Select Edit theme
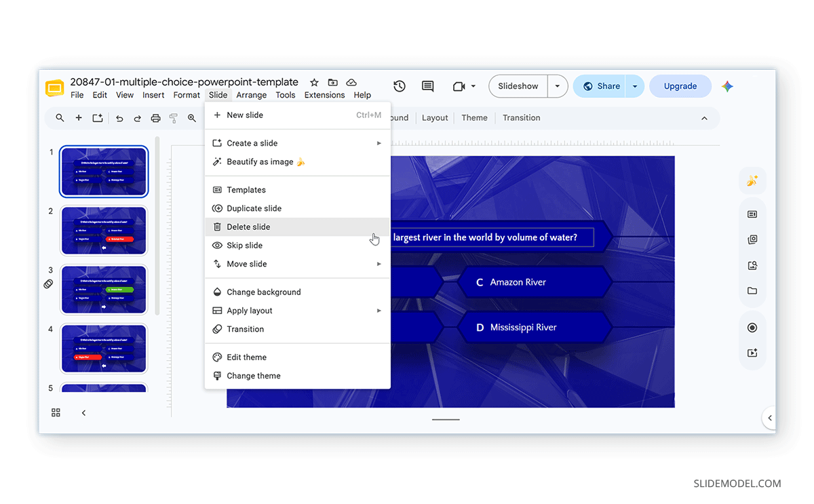The height and width of the screenshot is (504, 814). [298, 357]
